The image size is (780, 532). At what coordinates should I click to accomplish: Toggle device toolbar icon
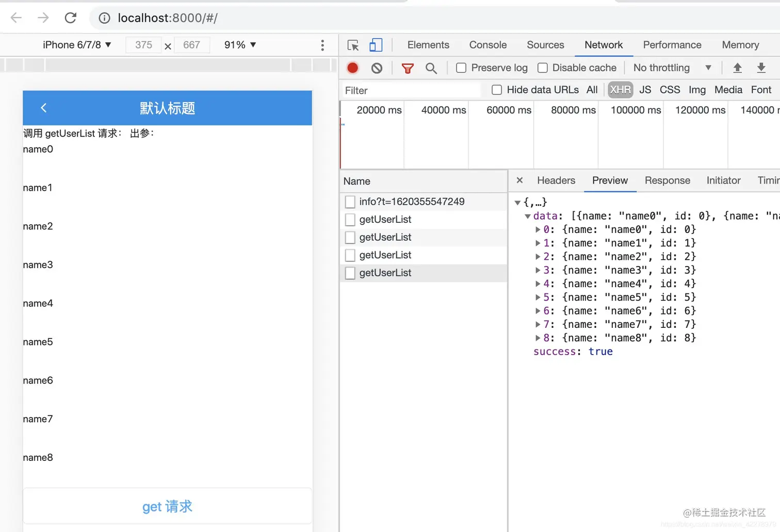(376, 45)
